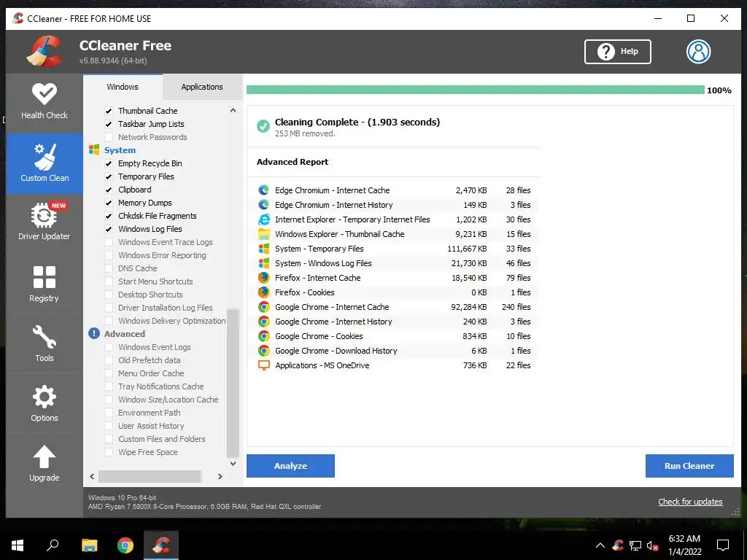This screenshot has width=747, height=560.
Task: Open the notification center in taskbar
Action: click(x=723, y=545)
